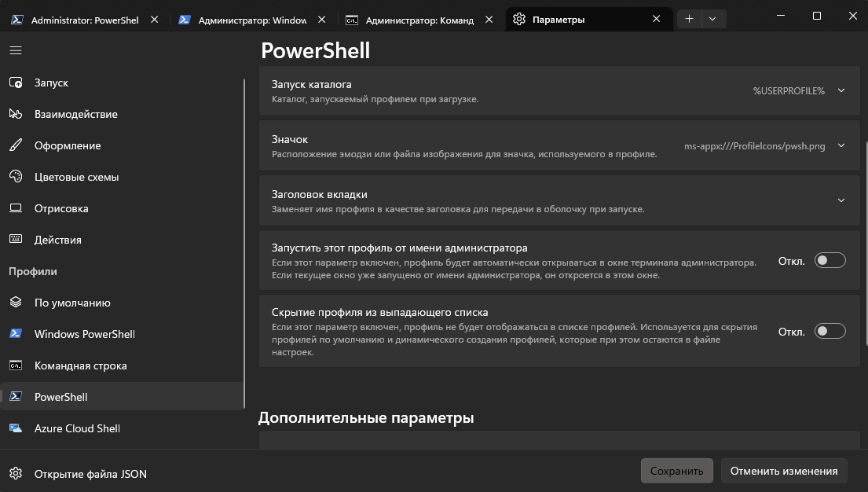The width and height of the screenshot is (868, 492).
Task: Open Запуск settings icon
Action: pos(16,83)
